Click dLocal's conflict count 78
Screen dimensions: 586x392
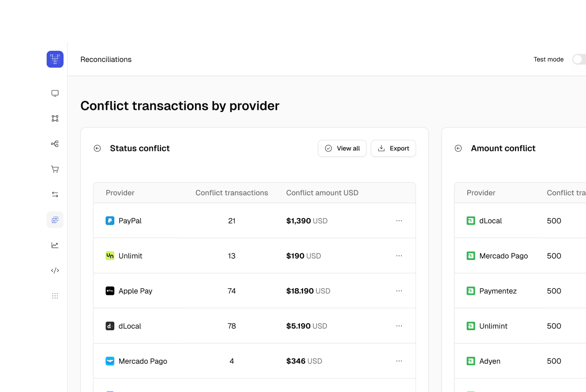[232, 326]
